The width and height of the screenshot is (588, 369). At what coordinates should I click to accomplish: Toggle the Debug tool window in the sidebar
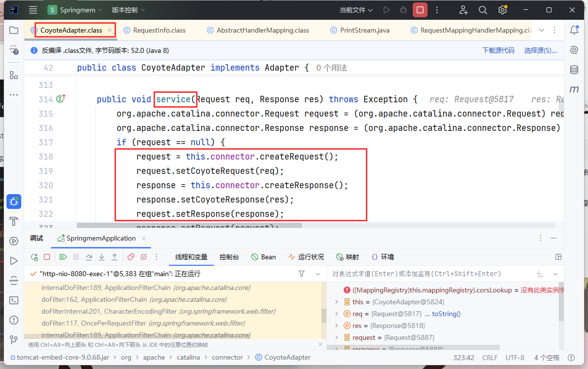(14, 202)
